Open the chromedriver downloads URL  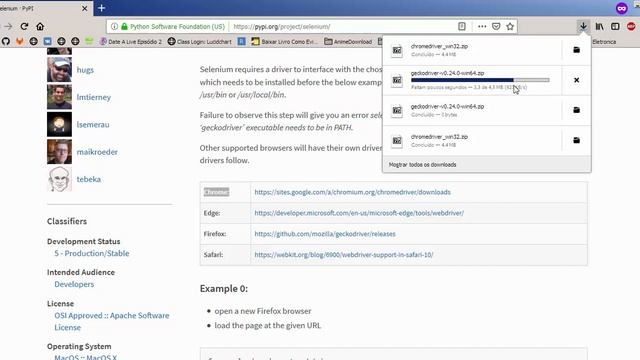(353, 192)
